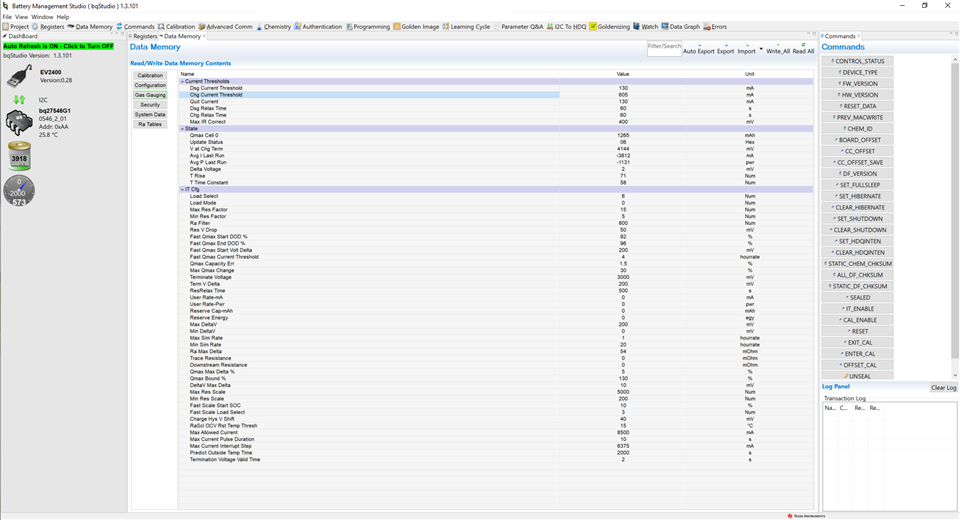Send the RESET command
The height and width of the screenshot is (520, 960).
857,331
